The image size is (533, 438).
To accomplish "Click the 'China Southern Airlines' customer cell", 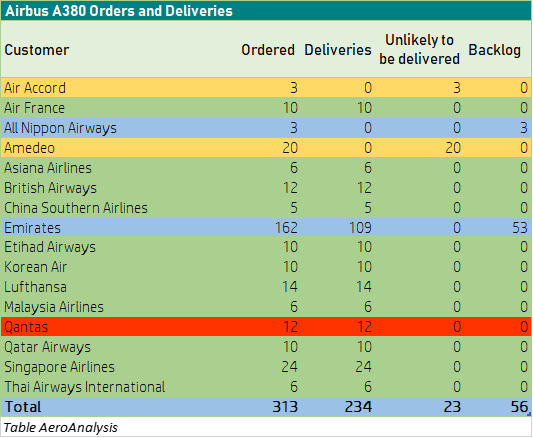I will (x=76, y=208).
